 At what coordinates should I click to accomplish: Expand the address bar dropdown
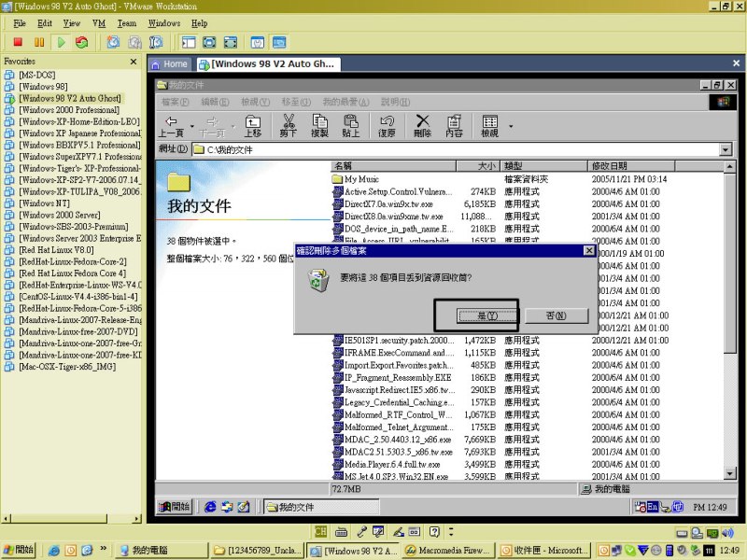(726, 149)
